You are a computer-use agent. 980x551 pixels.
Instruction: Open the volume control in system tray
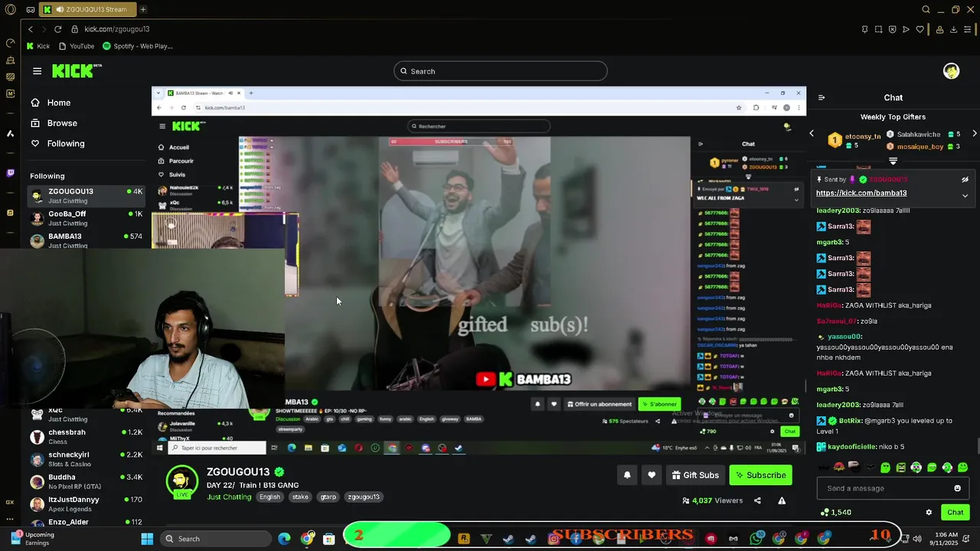tap(917, 539)
